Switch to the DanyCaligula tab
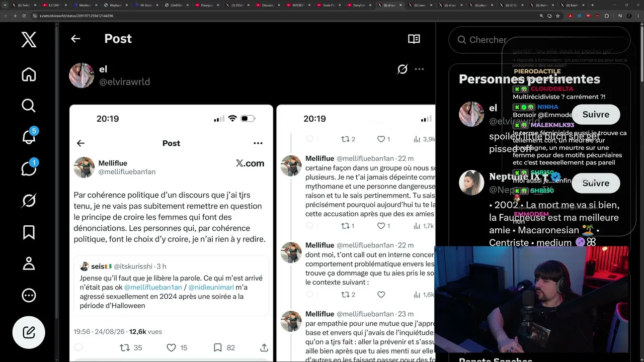The height and width of the screenshot is (362, 644). pos(359,5)
